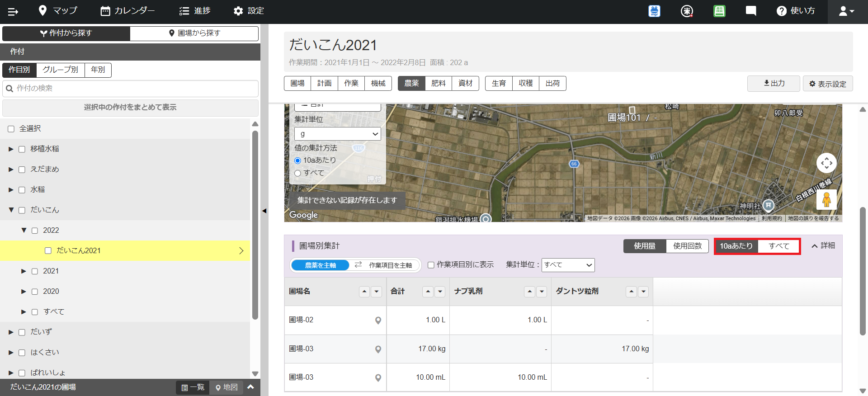
Task: Switch axis toggle to 作業項目を主軸
Action: tap(390, 265)
